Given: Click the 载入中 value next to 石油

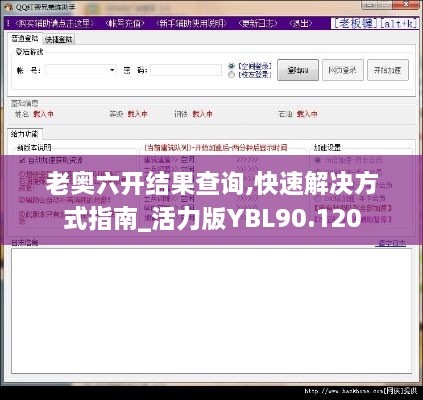Looking at the screenshot, I should click(x=307, y=114).
